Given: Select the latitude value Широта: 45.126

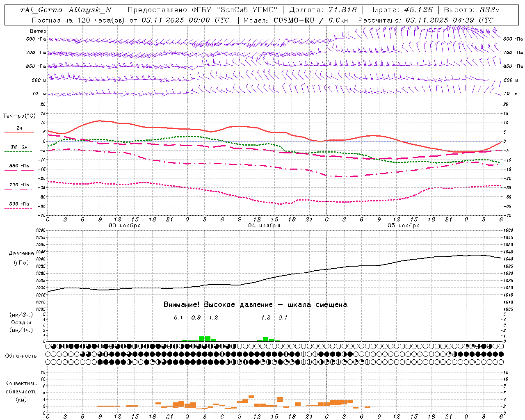Looking at the screenshot, I should (400, 10).
